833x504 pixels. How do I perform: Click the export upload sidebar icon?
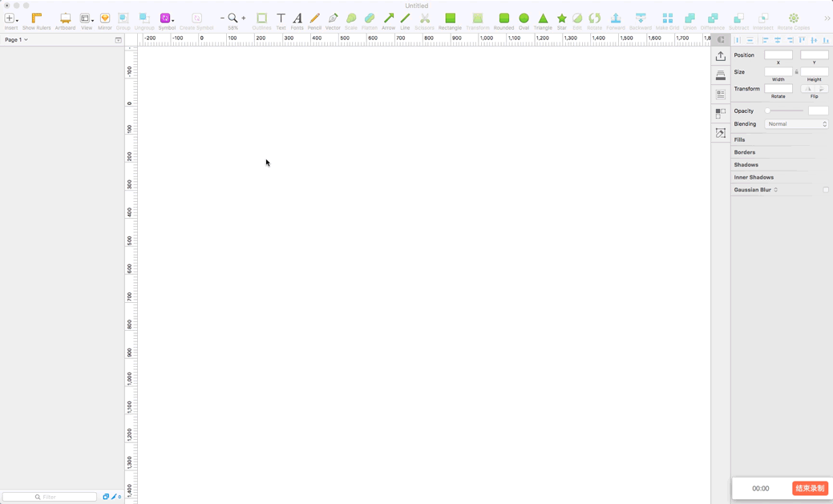pyautogui.click(x=721, y=56)
